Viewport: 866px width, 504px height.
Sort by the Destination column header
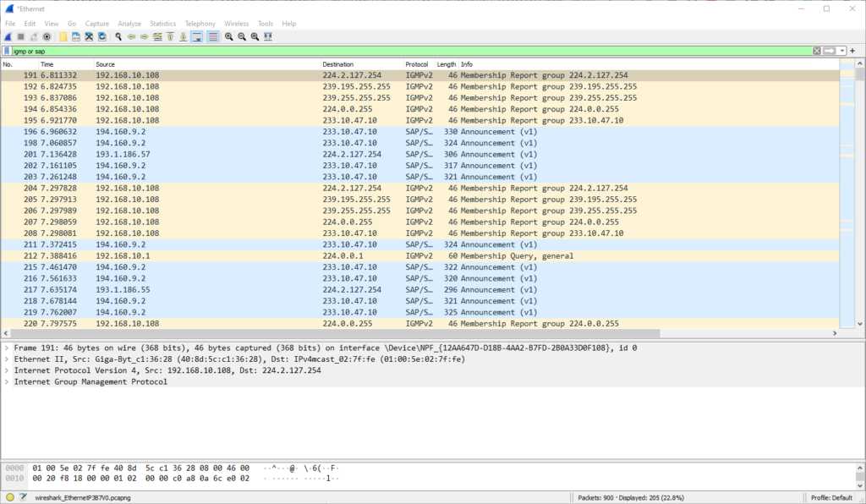(362, 64)
